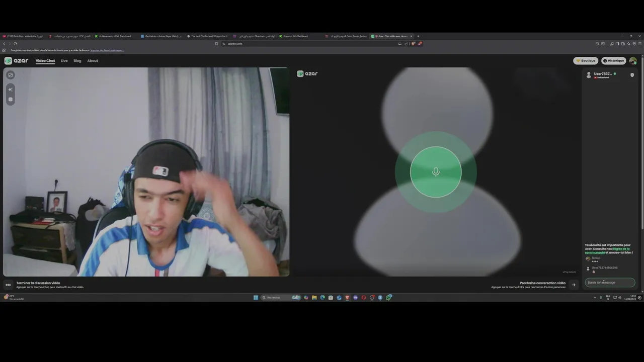The height and width of the screenshot is (362, 644).
Task: Open the Historique history button
Action: [613, 61]
